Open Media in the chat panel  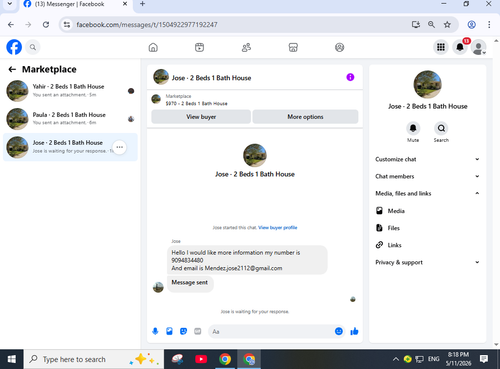pos(427,211)
